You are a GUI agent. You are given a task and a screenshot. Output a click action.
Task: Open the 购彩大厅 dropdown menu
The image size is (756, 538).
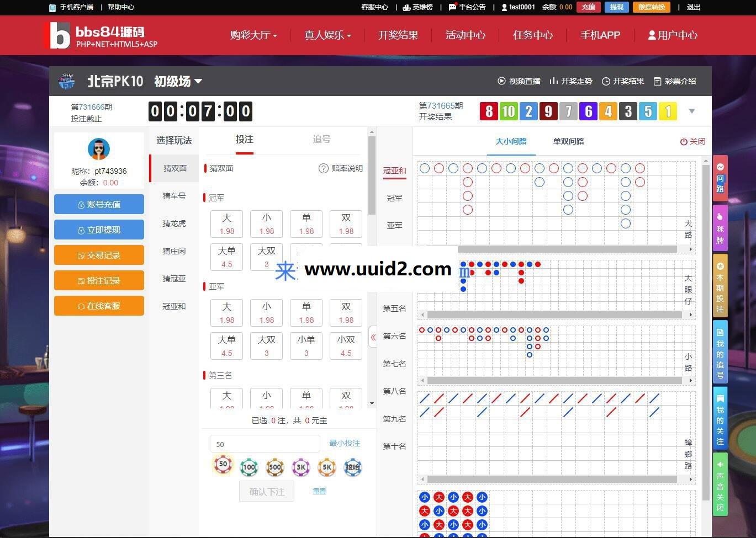[253, 35]
